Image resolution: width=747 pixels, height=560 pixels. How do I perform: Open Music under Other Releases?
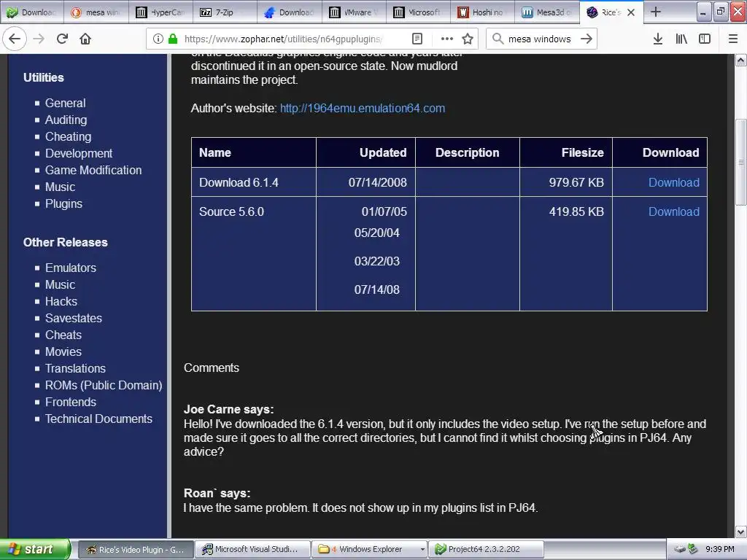[x=60, y=284]
